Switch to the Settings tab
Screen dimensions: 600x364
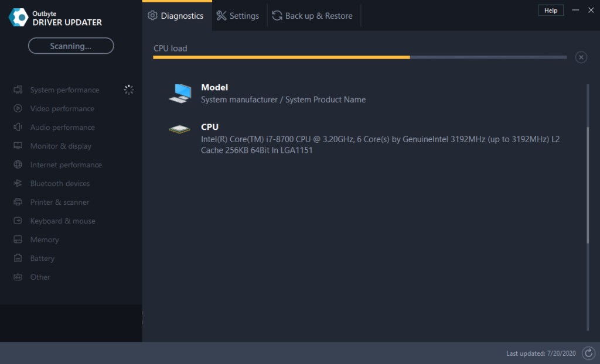pyautogui.click(x=238, y=16)
